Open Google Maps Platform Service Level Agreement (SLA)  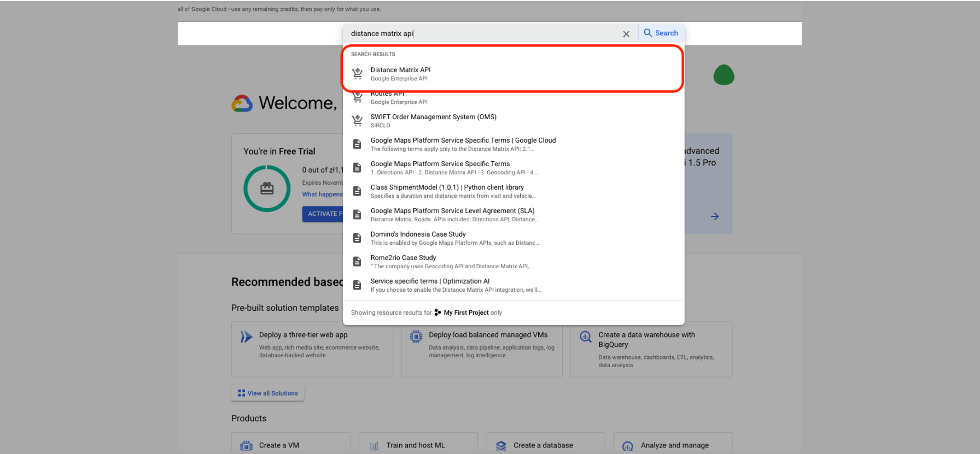pyautogui.click(x=514, y=215)
